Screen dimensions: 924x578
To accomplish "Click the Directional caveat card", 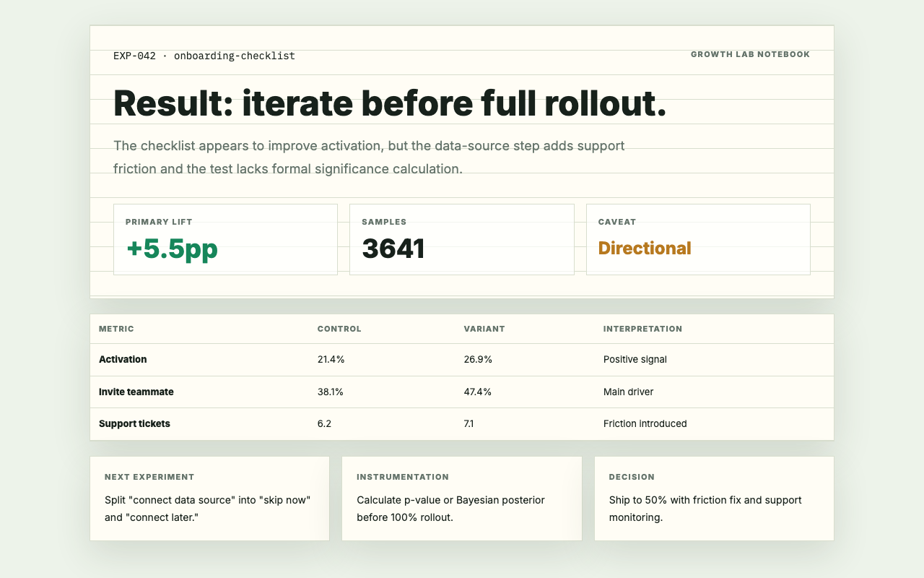I will 698,239.
